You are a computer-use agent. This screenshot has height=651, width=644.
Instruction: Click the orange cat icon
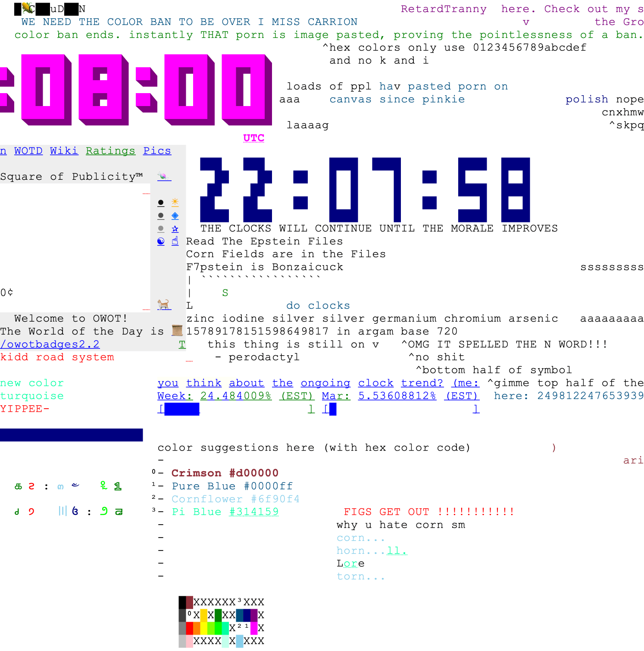(164, 305)
